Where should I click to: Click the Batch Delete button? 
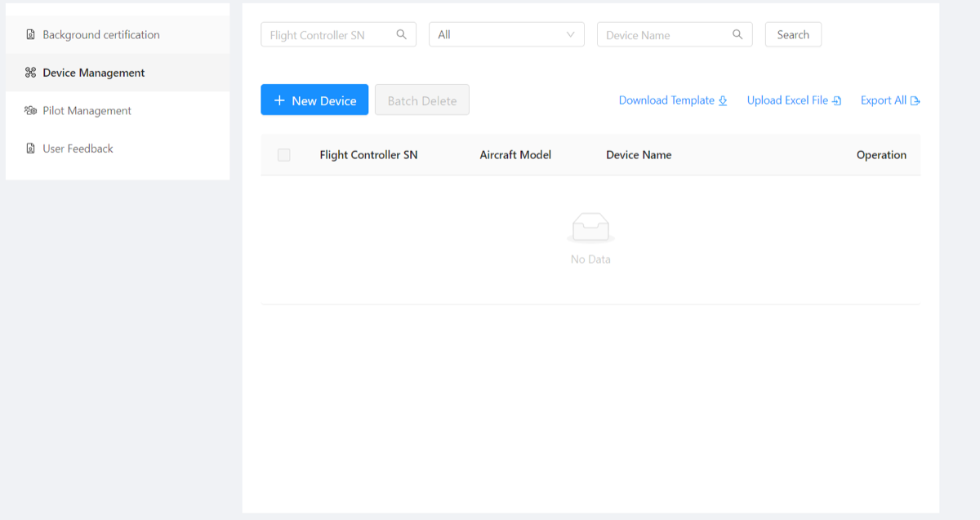(x=421, y=99)
